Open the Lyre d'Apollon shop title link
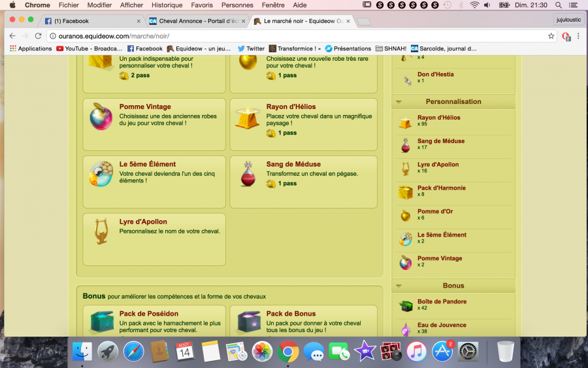 click(x=143, y=222)
